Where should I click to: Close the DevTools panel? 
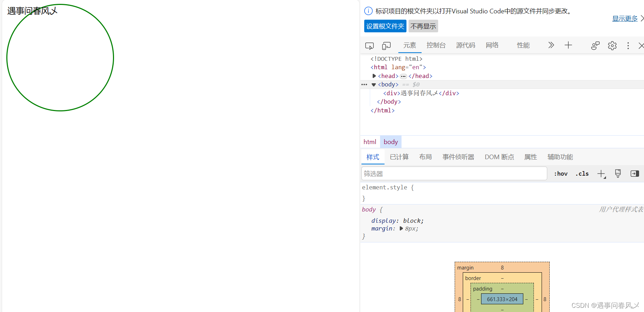coord(641,46)
